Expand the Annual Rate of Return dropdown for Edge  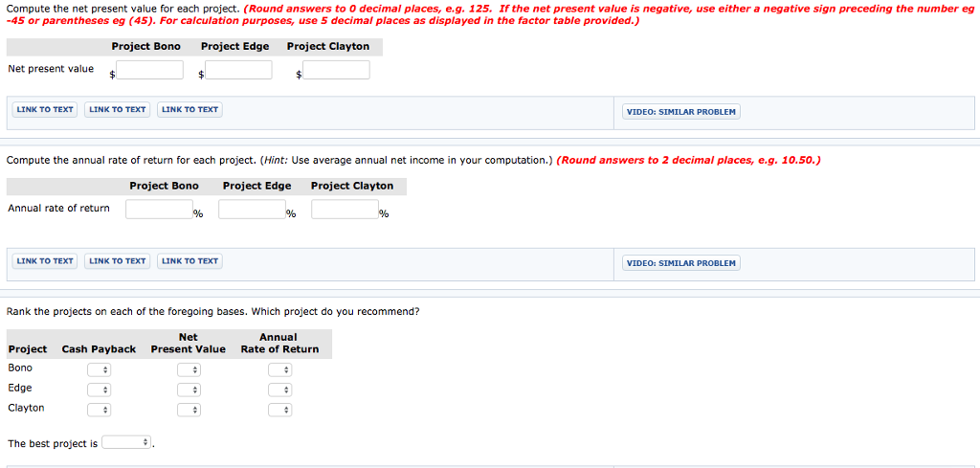pos(279,390)
